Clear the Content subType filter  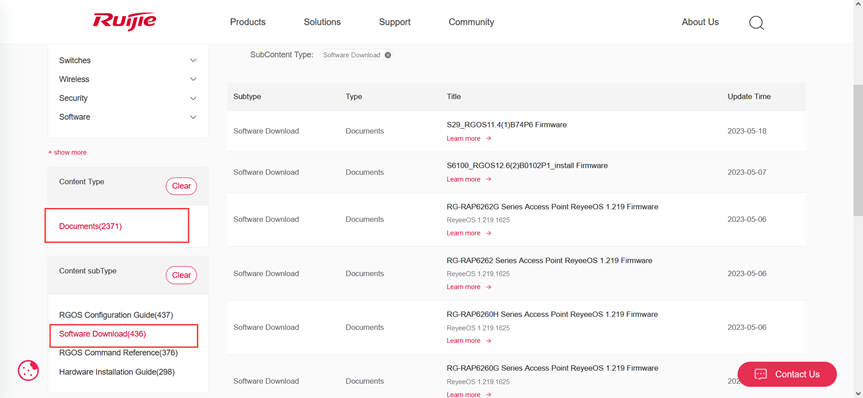(x=181, y=275)
